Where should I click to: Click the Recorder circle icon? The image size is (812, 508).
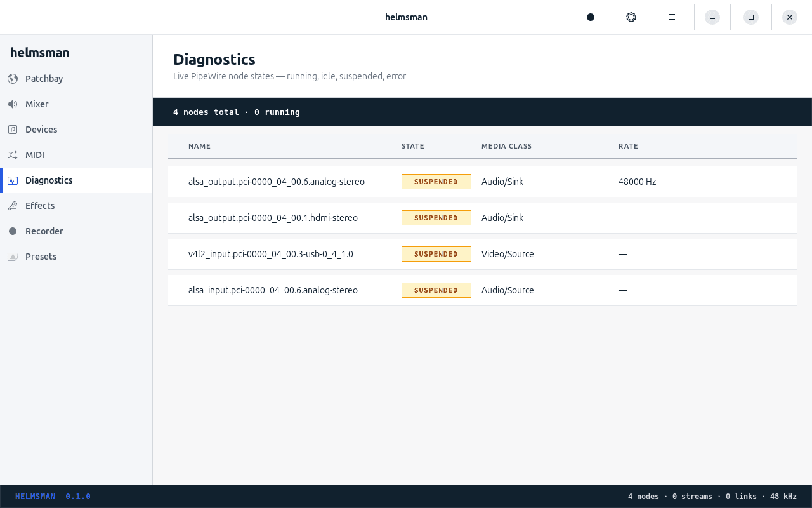13,231
